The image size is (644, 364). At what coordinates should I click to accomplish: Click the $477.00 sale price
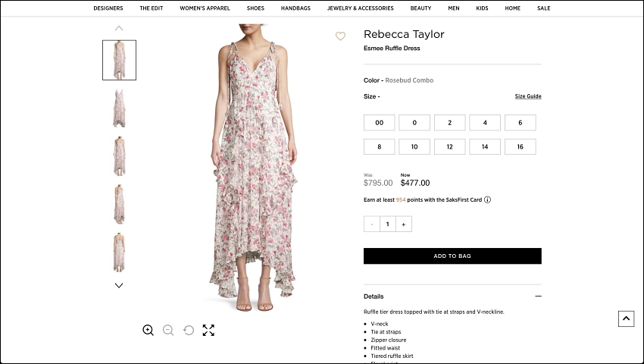(x=415, y=183)
